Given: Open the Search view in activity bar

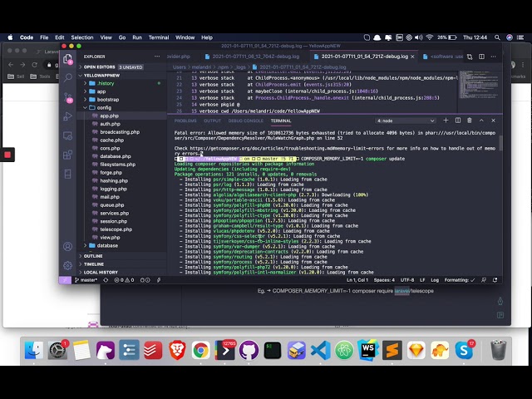Looking at the screenshot, I should (68, 77).
